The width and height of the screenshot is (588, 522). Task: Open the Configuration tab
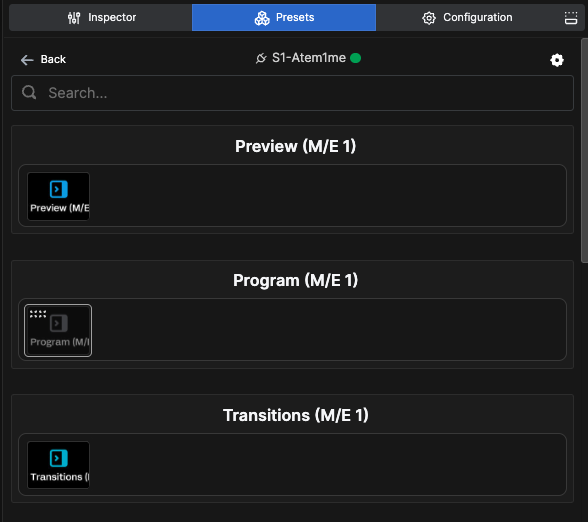tap(467, 18)
